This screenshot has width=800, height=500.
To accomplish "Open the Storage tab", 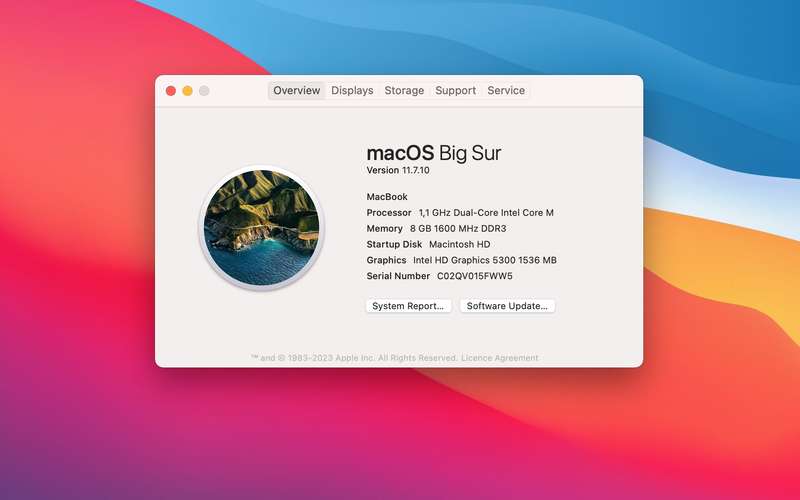I will tap(404, 90).
